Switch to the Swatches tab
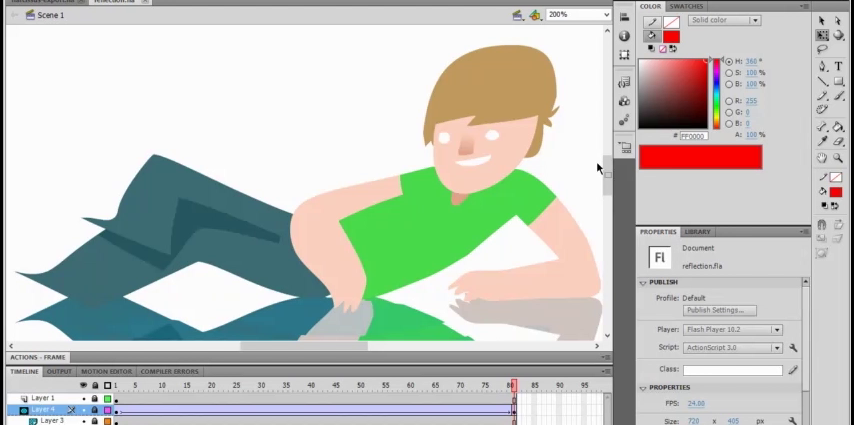Viewport: 854px width, 425px height. [686, 6]
